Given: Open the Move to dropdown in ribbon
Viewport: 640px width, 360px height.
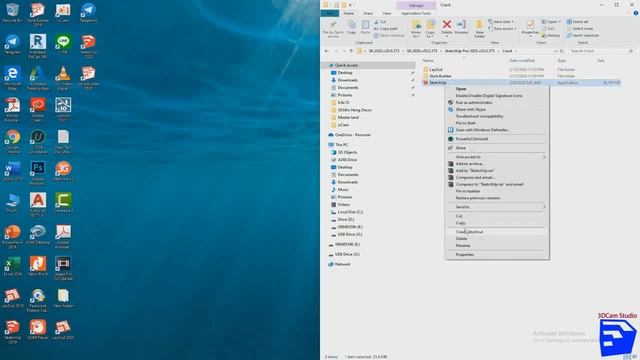Looking at the screenshot, I should [x=416, y=29].
